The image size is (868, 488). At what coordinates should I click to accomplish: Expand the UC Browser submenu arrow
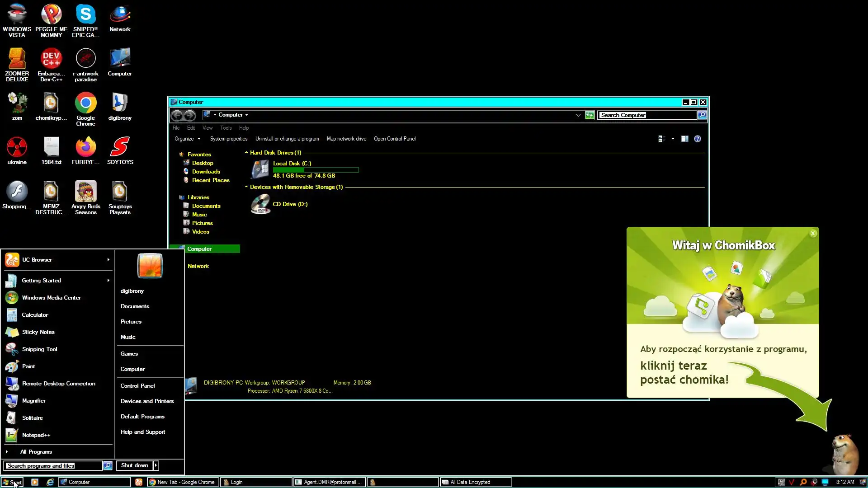108,260
